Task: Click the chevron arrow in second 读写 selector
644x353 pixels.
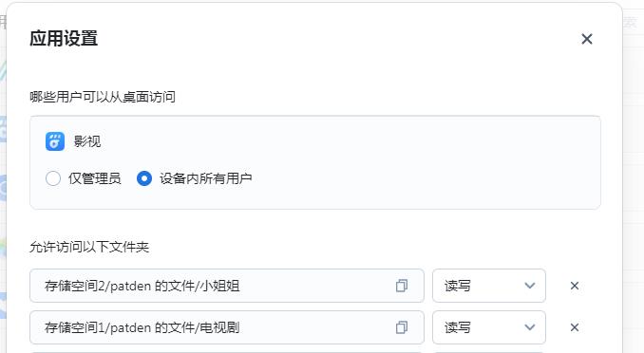Action: pos(530,327)
